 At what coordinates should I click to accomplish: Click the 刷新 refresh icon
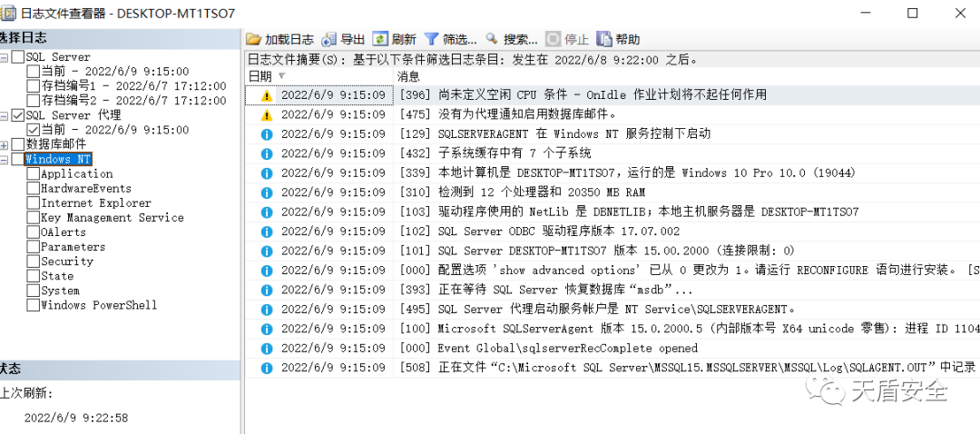380,39
